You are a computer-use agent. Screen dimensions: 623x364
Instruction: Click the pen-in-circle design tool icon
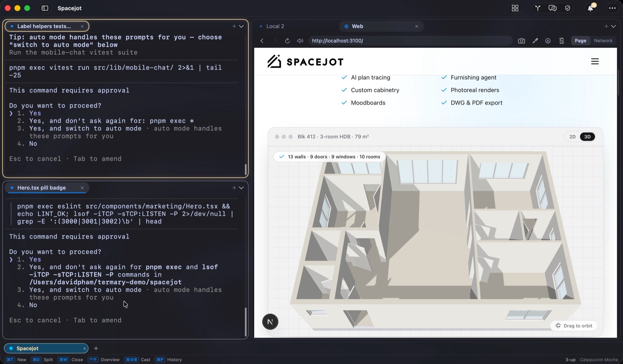(x=548, y=41)
